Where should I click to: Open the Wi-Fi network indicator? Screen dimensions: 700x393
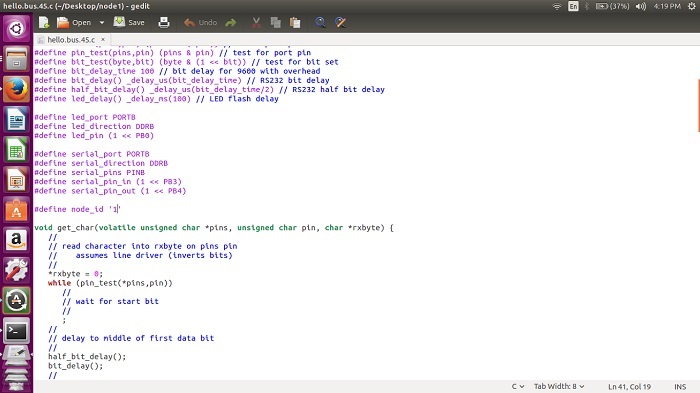click(x=557, y=6)
